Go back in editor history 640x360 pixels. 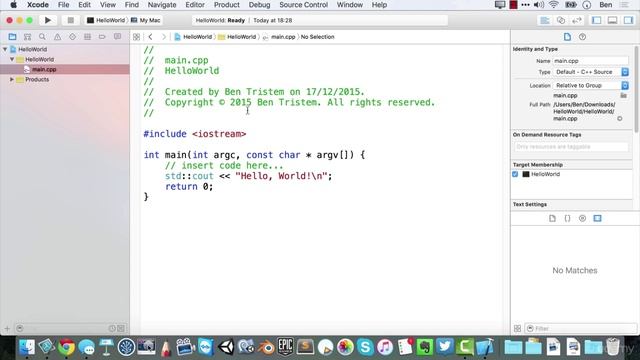tap(150, 37)
